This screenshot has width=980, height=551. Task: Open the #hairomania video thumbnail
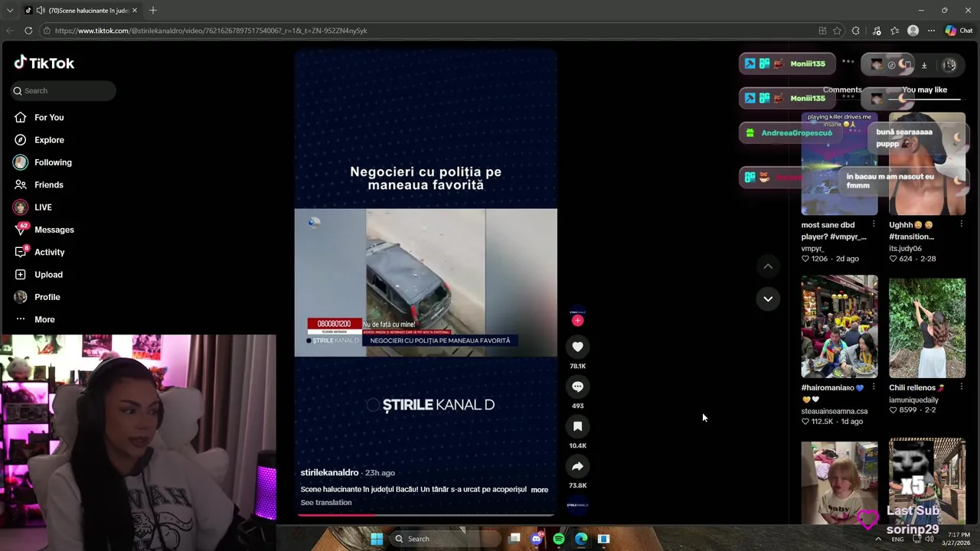839,327
